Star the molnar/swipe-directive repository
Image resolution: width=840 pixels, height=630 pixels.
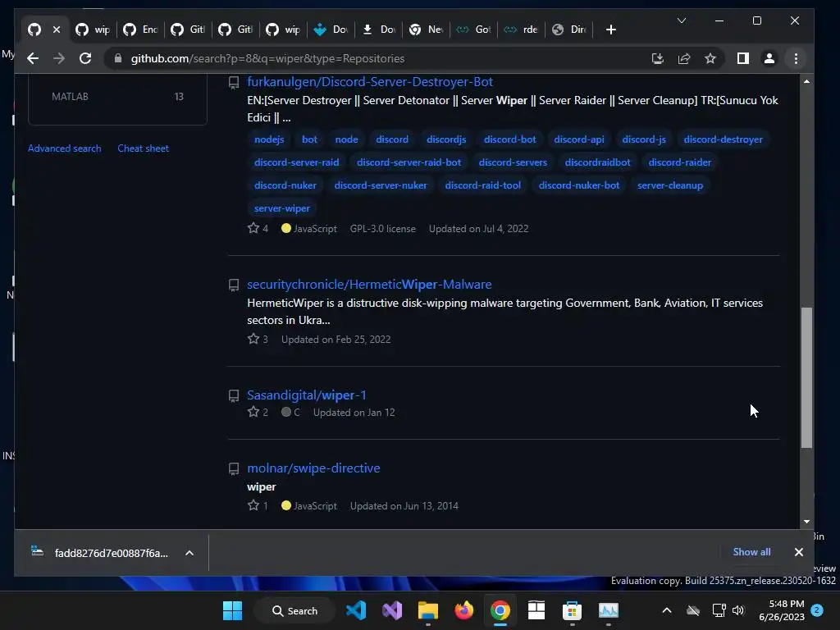(x=253, y=505)
